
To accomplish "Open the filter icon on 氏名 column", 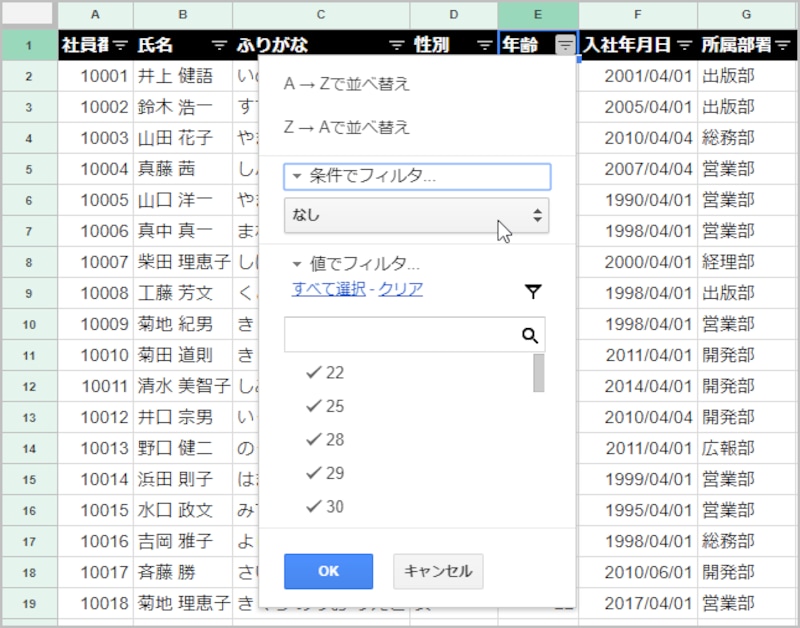I will click(x=218, y=45).
